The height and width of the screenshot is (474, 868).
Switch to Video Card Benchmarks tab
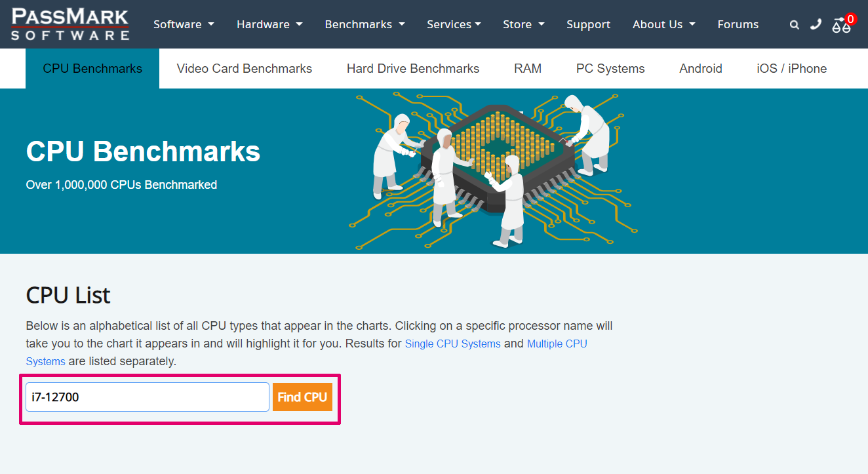click(x=245, y=68)
